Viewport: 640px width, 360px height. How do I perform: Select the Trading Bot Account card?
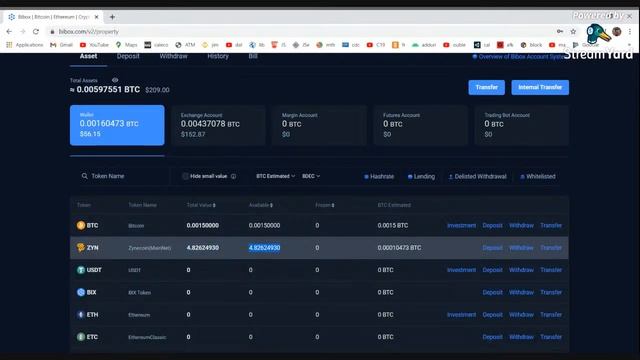tap(522, 125)
